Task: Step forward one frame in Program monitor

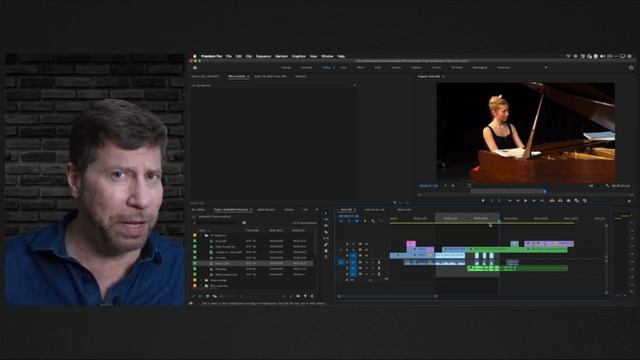Action: (534, 201)
